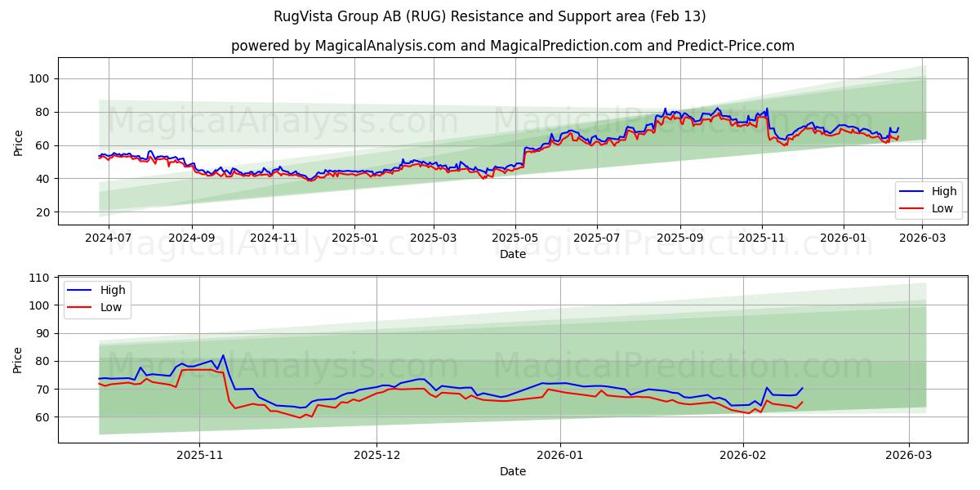The width and height of the screenshot is (980, 490).
Task: Click the 'Date' axis label under bottom chart
Action: tap(513, 471)
